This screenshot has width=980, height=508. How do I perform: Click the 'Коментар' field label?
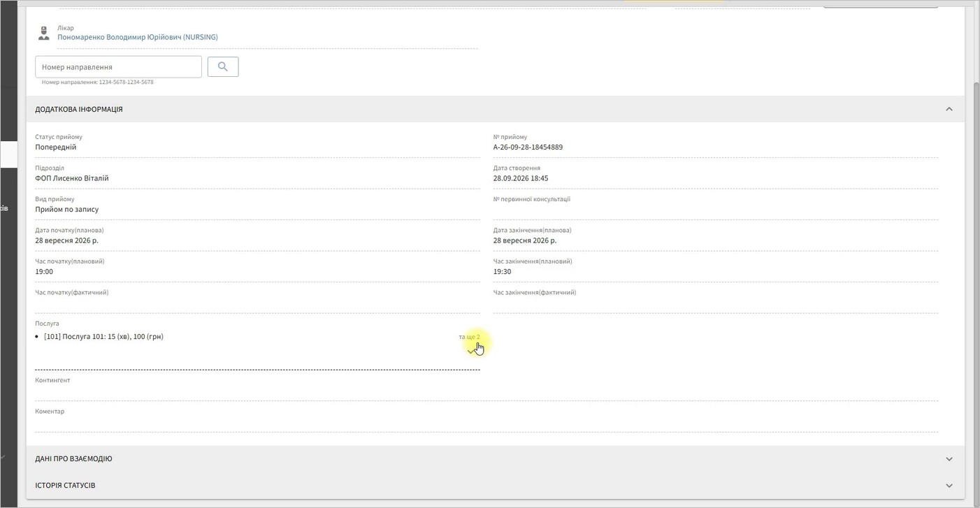click(50, 412)
